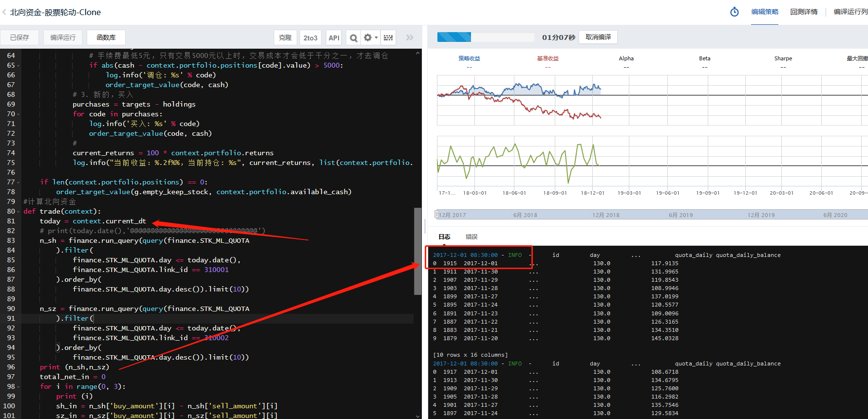Cancel compilation with 取消编译 button

tap(598, 37)
